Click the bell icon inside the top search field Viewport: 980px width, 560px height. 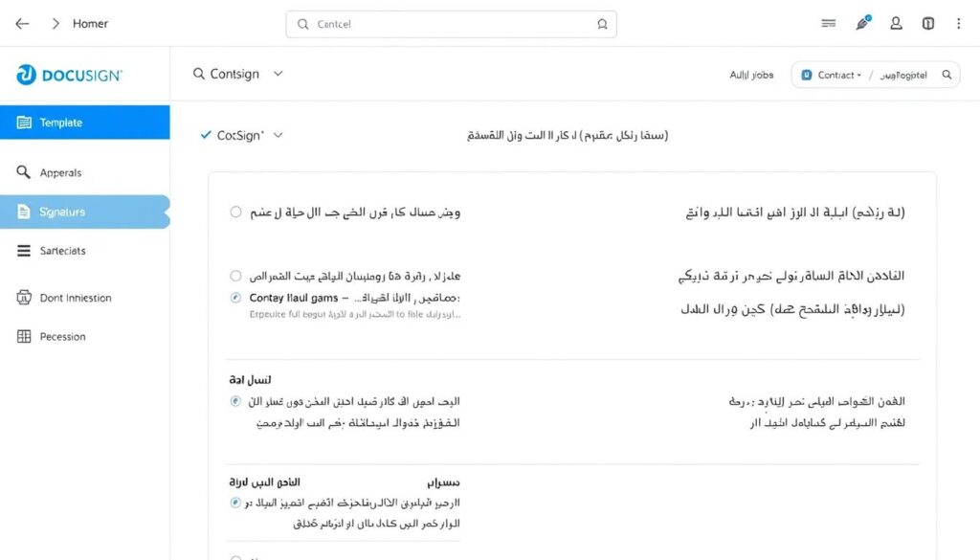tap(602, 24)
